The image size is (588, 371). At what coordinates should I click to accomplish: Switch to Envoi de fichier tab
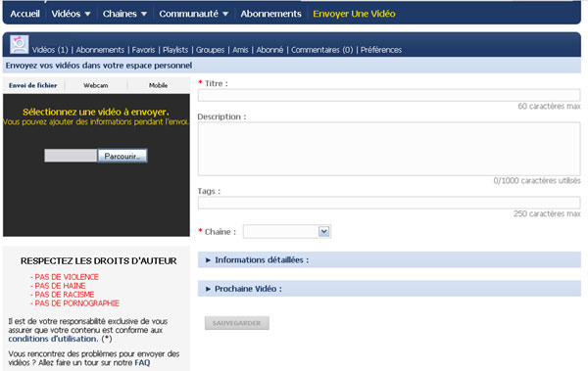[33, 85]
